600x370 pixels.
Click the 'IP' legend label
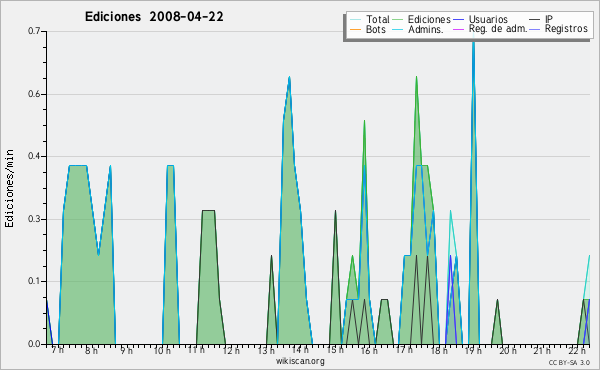click(x=549, y=19)
